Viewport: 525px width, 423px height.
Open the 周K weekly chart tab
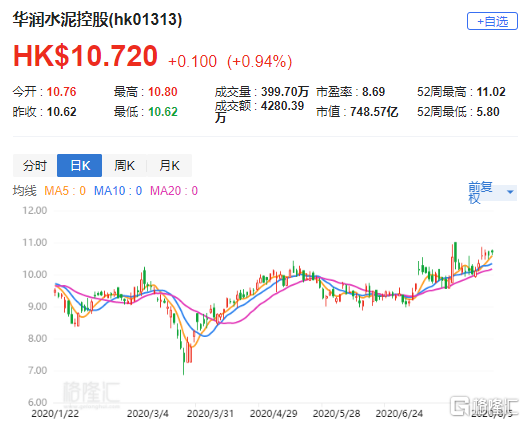click(x=124, y=165)
